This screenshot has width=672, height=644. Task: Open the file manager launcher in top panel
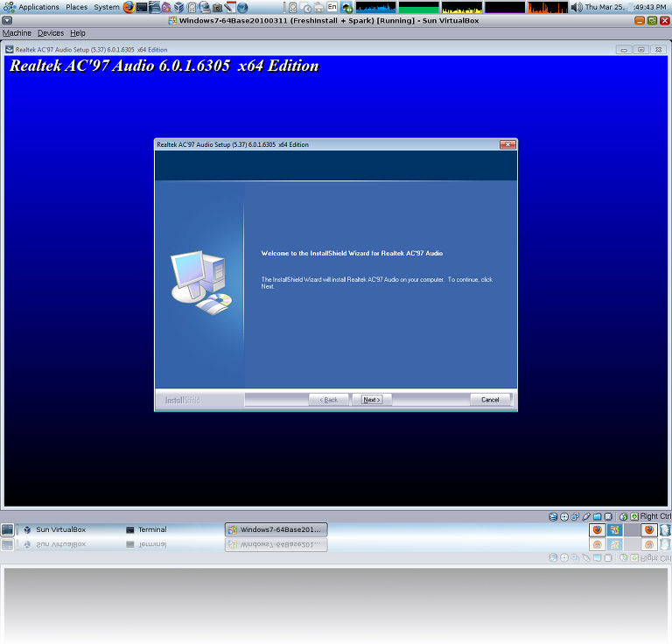pyautogui.click(x=154, y=7)
